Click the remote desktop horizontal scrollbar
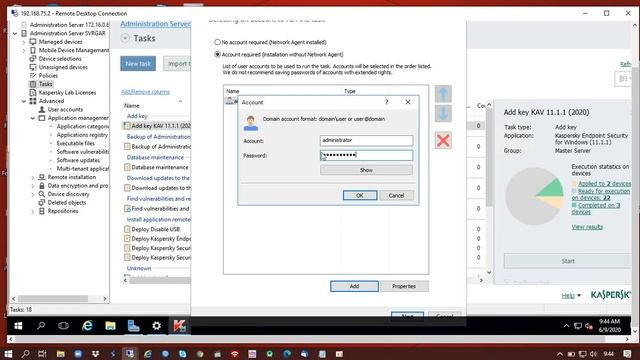Screen dimensions: 640x360 point(318,339)
